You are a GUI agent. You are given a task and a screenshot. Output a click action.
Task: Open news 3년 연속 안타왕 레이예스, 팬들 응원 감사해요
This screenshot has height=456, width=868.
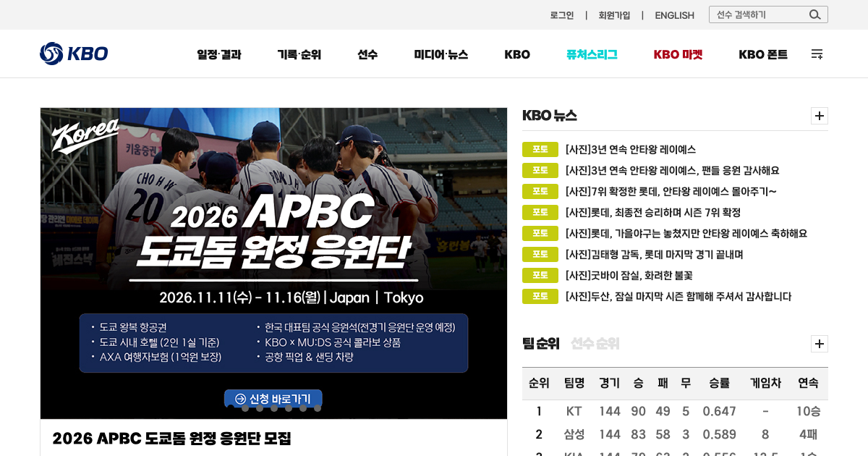coord(673,171)
